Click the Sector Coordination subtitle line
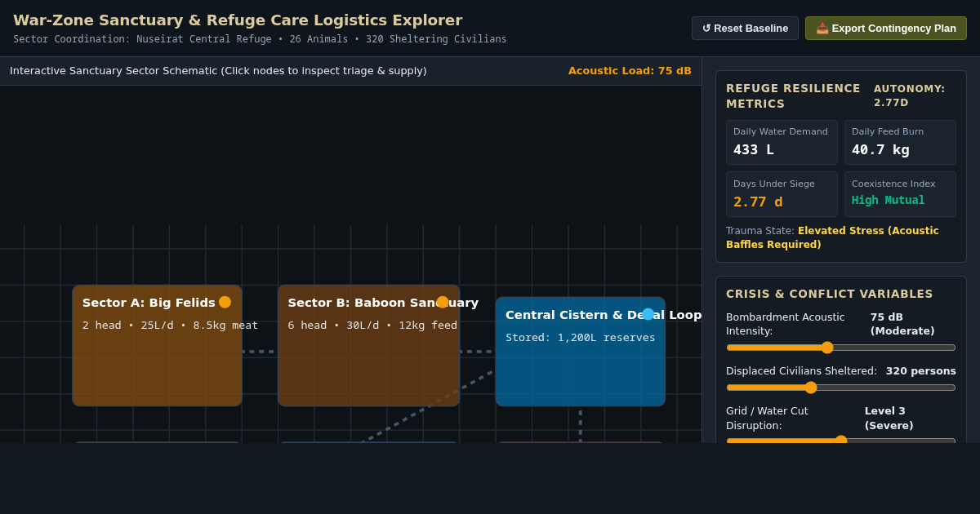The width and height of the screenshot is (980, 514). pos(260,39)
